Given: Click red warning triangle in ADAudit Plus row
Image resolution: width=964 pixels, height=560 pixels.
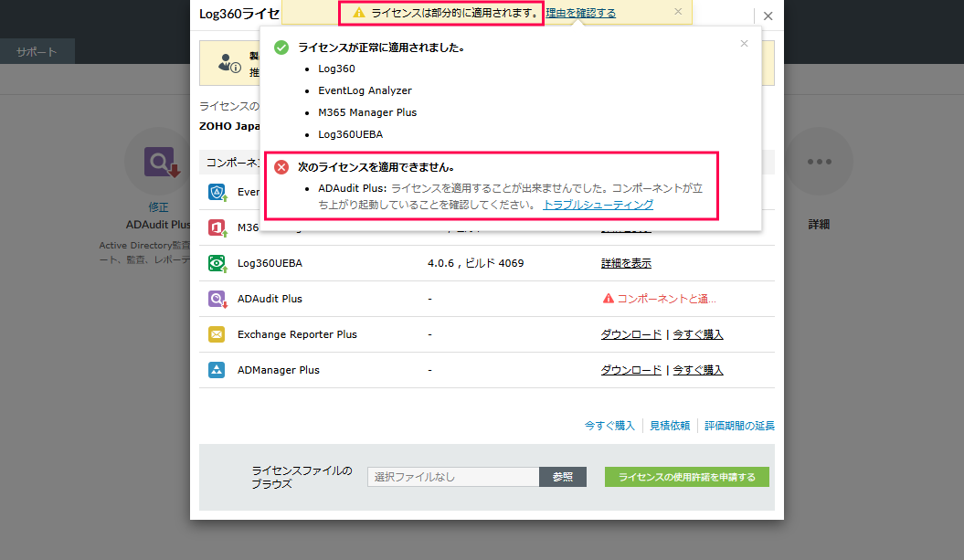Looking at the screenshot, I should pos(608,299).
